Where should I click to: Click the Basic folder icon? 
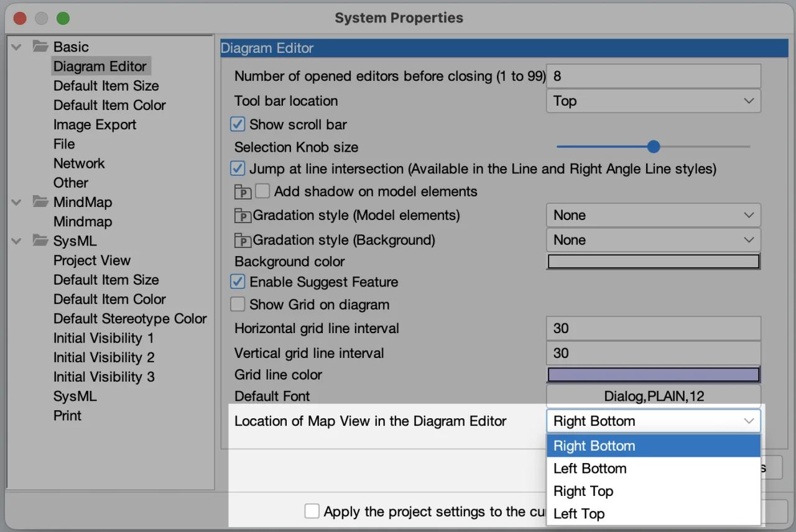[40, 47]
